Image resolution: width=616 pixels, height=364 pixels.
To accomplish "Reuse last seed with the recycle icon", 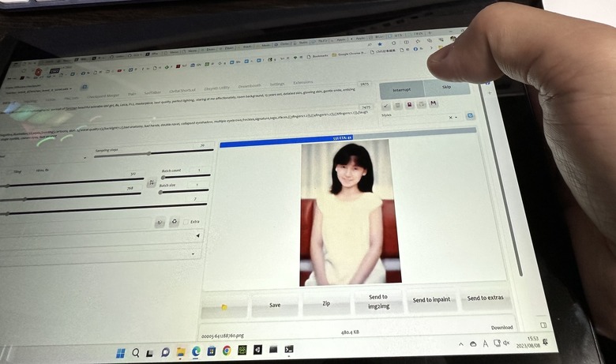I will [175, 222].
